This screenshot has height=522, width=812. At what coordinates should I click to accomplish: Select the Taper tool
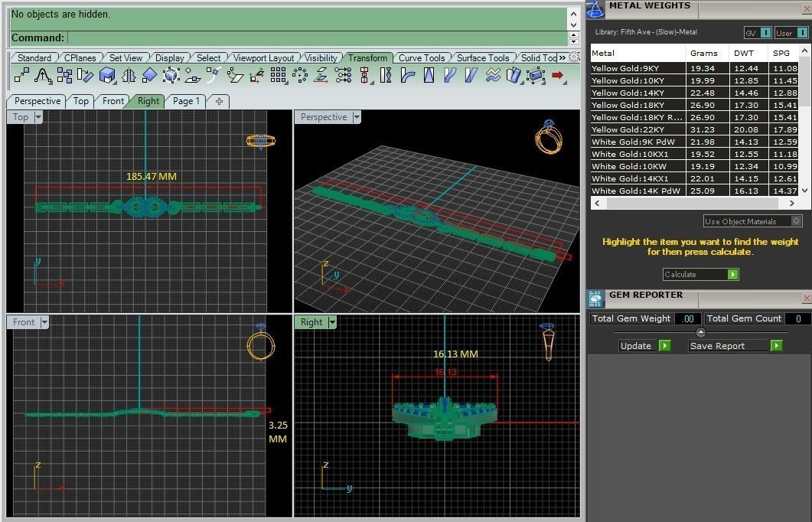click(x=429, y=76)
